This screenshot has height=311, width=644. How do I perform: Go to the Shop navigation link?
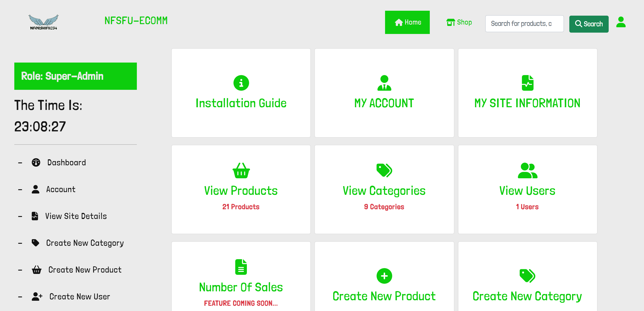coord(459,22)
